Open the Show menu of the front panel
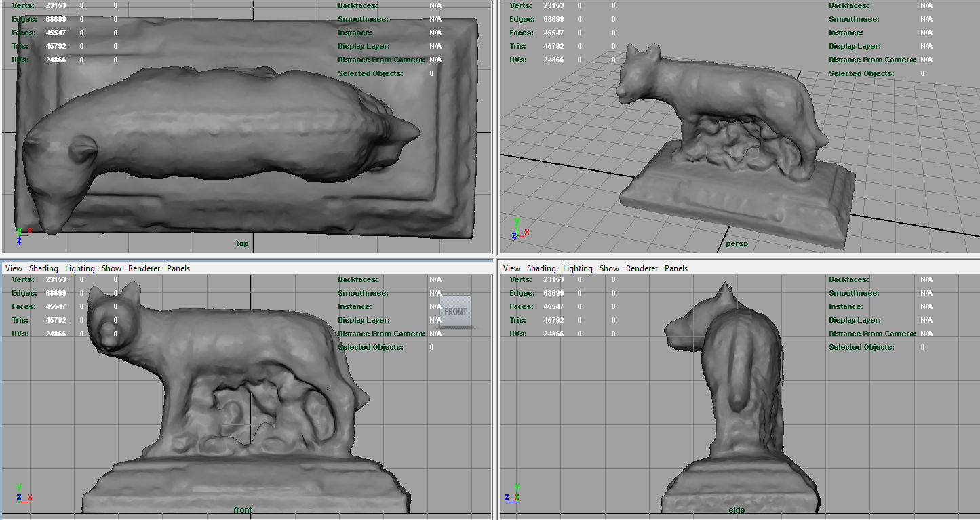The width and height of the screenshot is (980, 520). click(111, 268)
